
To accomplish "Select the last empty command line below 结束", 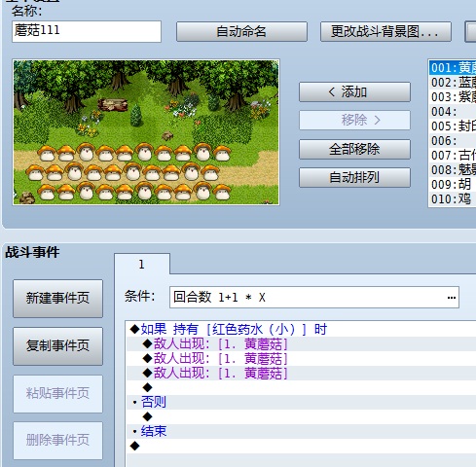I will coord(301,446).
